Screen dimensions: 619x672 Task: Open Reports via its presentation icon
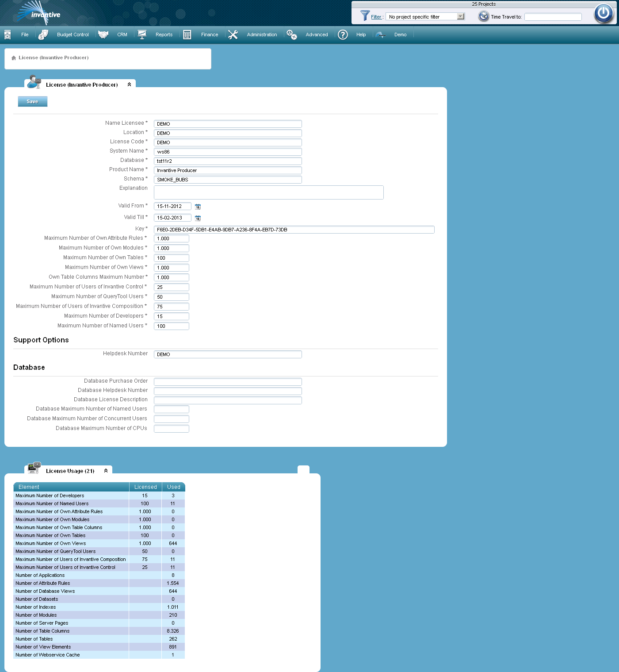click(x=142, y=35)
